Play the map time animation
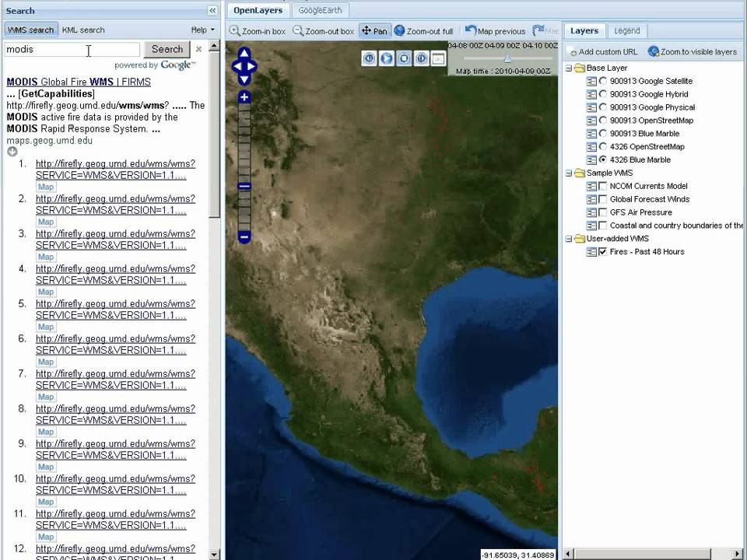This screenshot has width=747, height=560. point(387,58)
